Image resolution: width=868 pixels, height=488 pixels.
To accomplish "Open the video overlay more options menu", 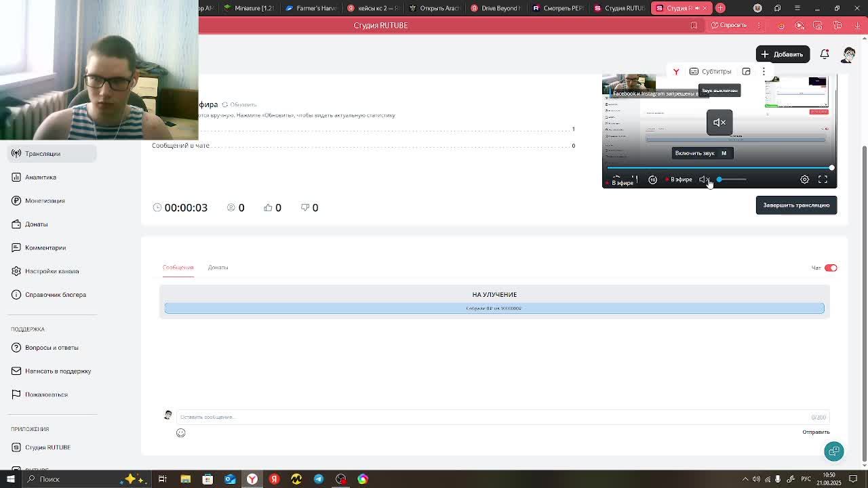I will tap(764, 72).
